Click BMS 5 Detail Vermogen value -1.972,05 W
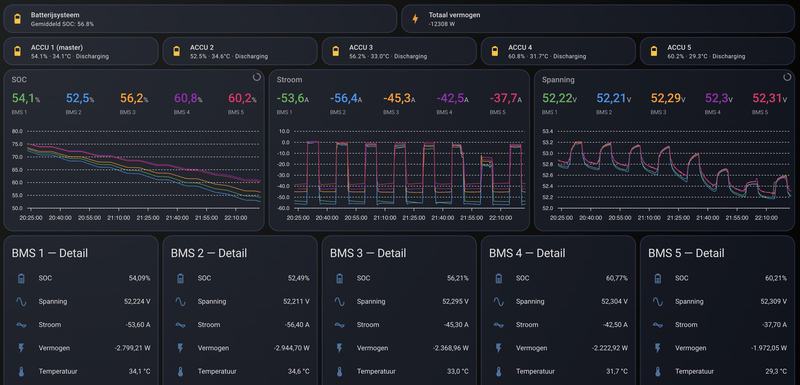This screenshot has width=800, height=385. (x=769, y=348)
